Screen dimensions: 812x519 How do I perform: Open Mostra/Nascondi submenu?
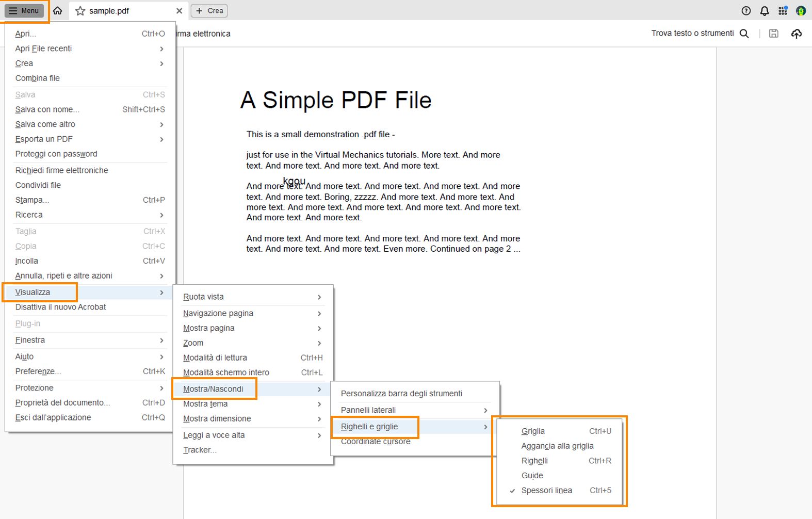point(253,389)
